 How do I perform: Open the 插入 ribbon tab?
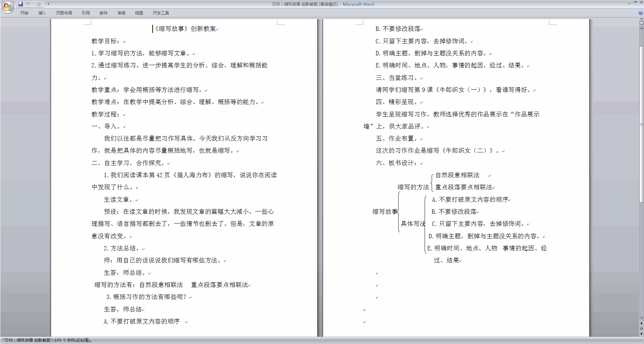point(42,13)
